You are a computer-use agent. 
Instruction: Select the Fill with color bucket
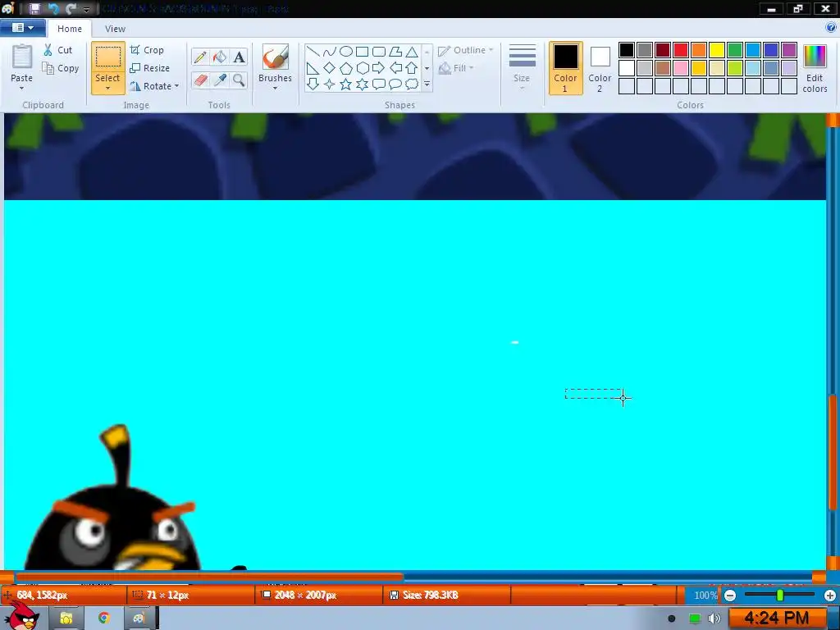coord(220,57)
